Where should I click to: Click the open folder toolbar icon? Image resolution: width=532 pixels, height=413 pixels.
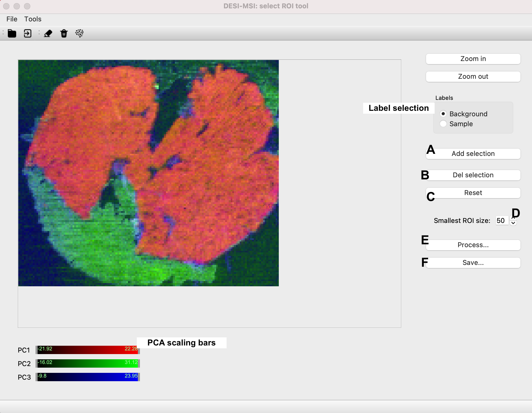[12, 33]
